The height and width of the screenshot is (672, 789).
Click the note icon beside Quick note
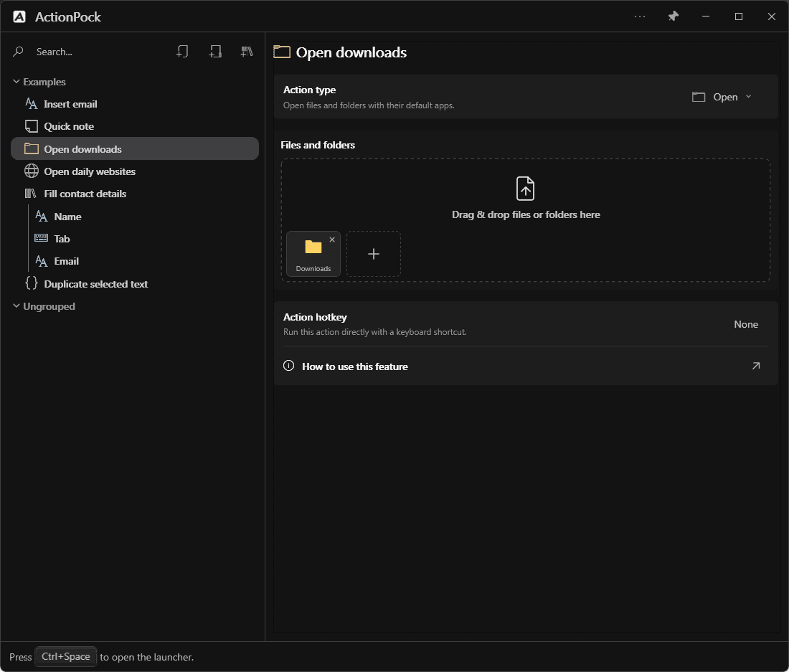(x=31, y=126)
